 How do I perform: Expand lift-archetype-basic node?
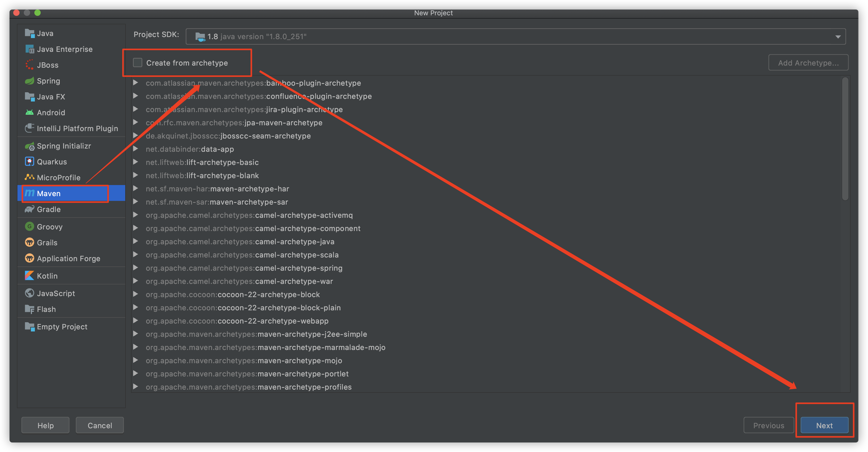[x=136, y=162]
